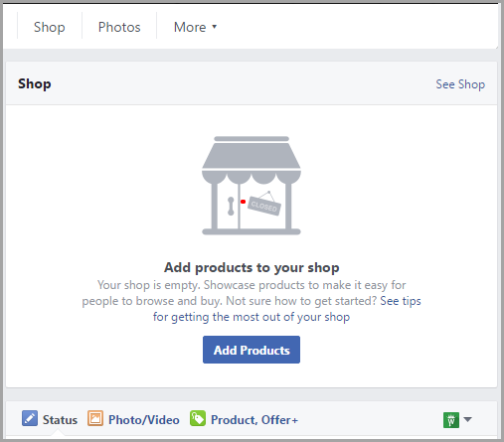Click the small arrow beside More

pyautogui.click(x=214, y=27)
